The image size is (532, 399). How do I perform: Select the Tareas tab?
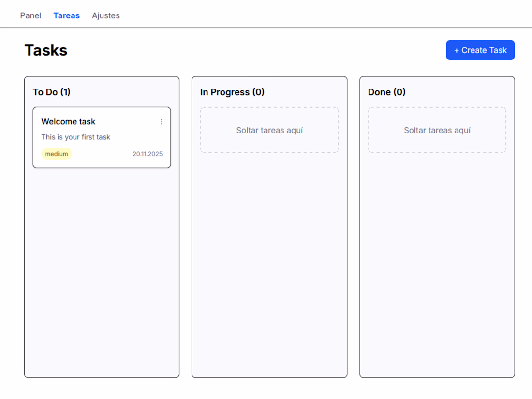pyautogui.click(x=66, y=15)
